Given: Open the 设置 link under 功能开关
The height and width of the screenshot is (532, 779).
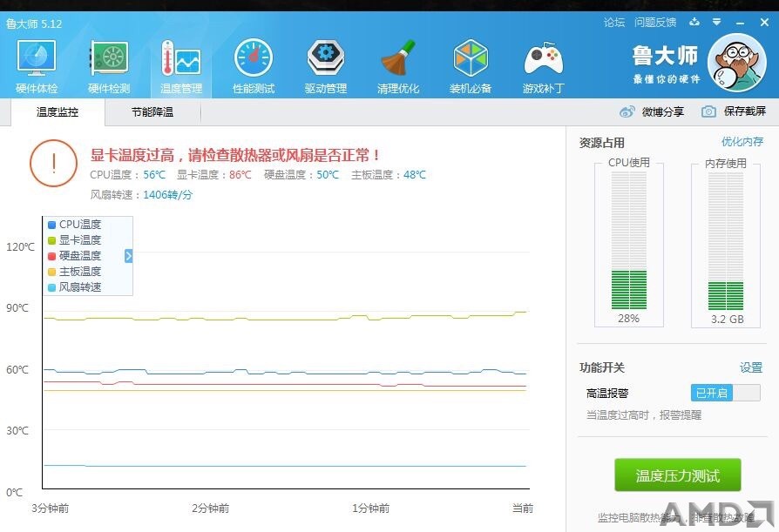Looking at the screenshot, I should (x=751, y=367).
